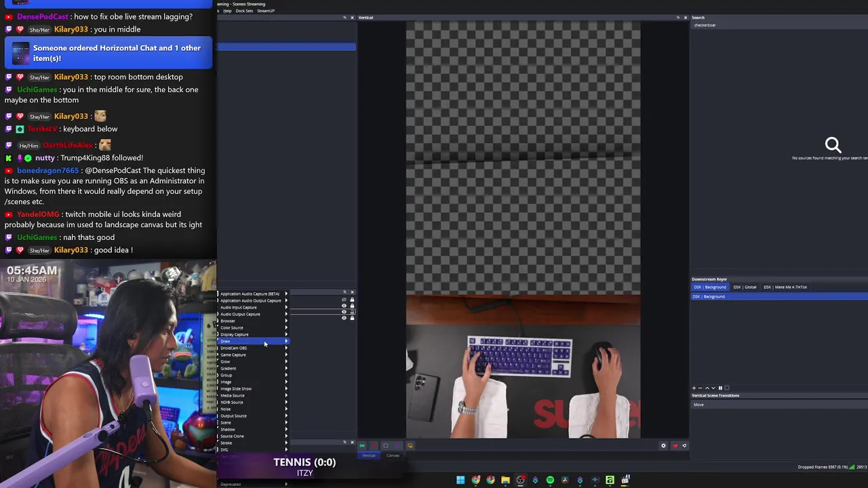Move Downstream Keyer item down
The height and width of the screenshot is (488, 868).
713,388
